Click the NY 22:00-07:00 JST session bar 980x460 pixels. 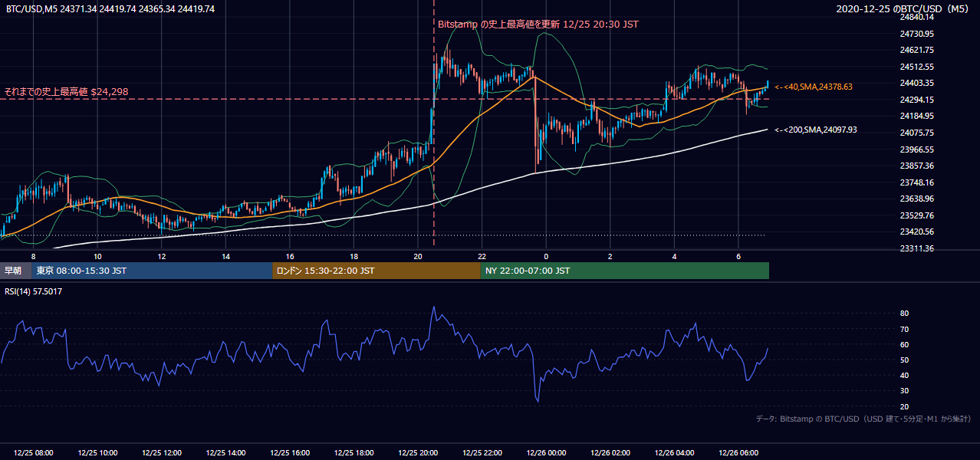point(624,271)
